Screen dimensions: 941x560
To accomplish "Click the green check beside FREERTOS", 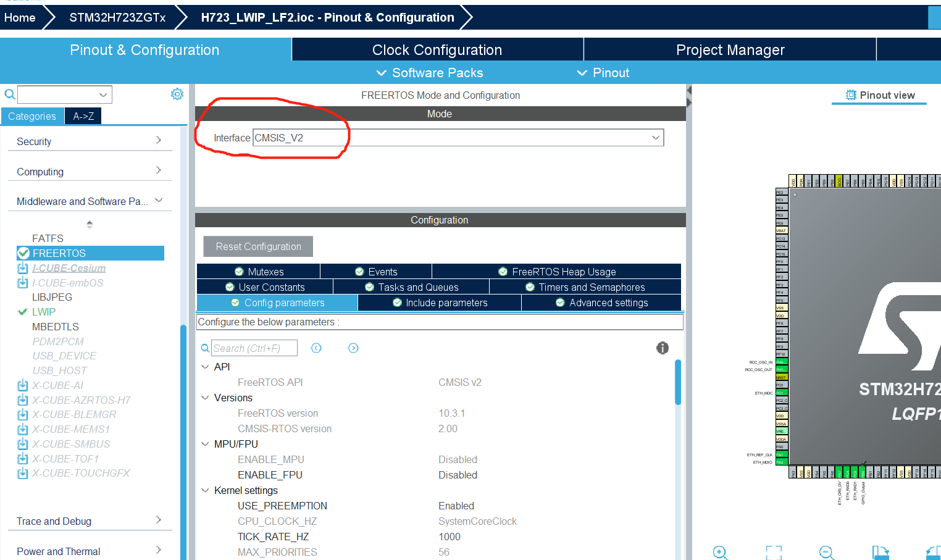I will point(24,253).
